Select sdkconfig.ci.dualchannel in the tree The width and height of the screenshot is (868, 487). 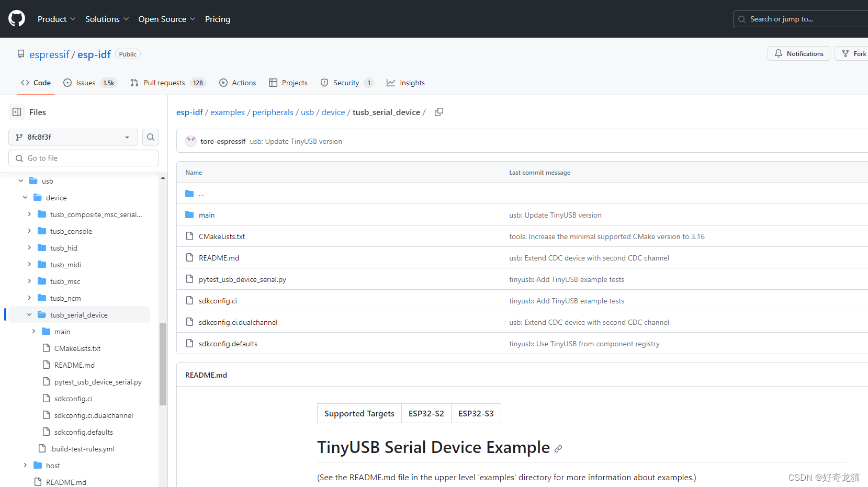(x=94, y=415)
